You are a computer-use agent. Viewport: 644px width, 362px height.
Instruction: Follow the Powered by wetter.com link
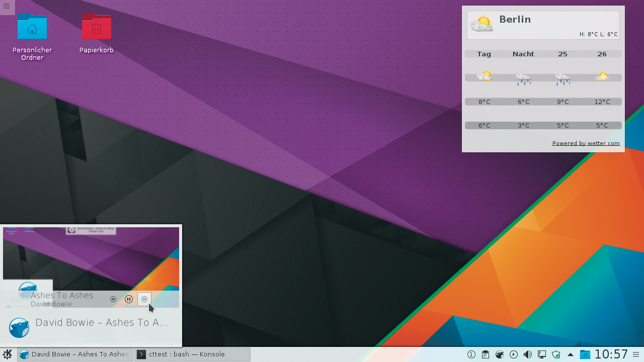coord(586,143)
